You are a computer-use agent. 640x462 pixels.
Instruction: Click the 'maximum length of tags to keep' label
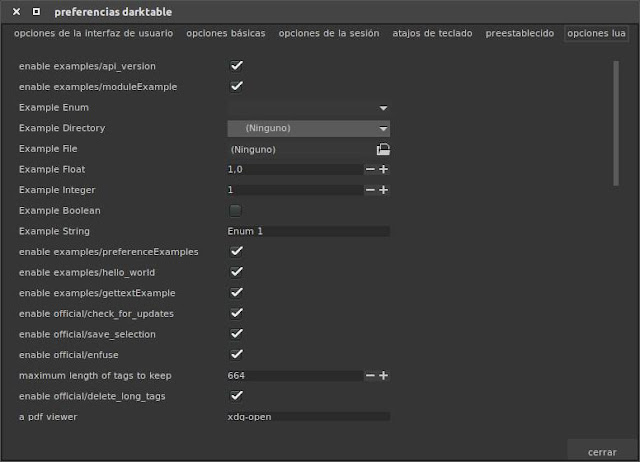[95, 375]
